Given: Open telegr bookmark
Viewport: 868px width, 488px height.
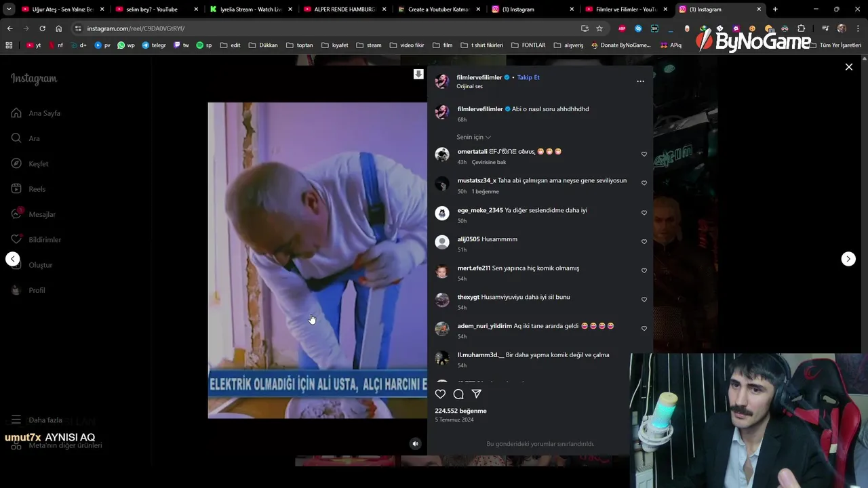Looking at the screenshot, I should 154,45.
